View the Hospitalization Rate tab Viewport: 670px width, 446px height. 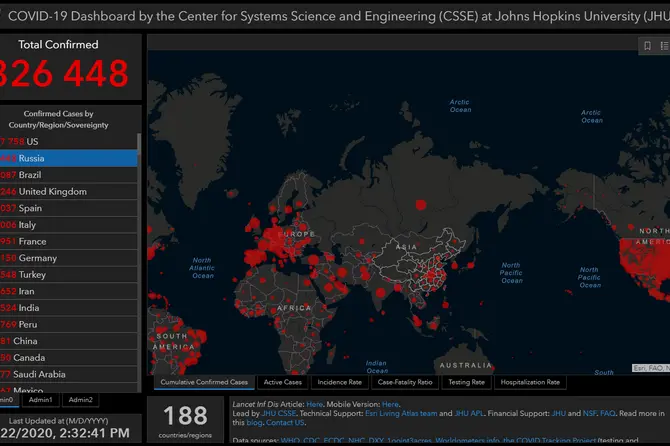(529, 382)
